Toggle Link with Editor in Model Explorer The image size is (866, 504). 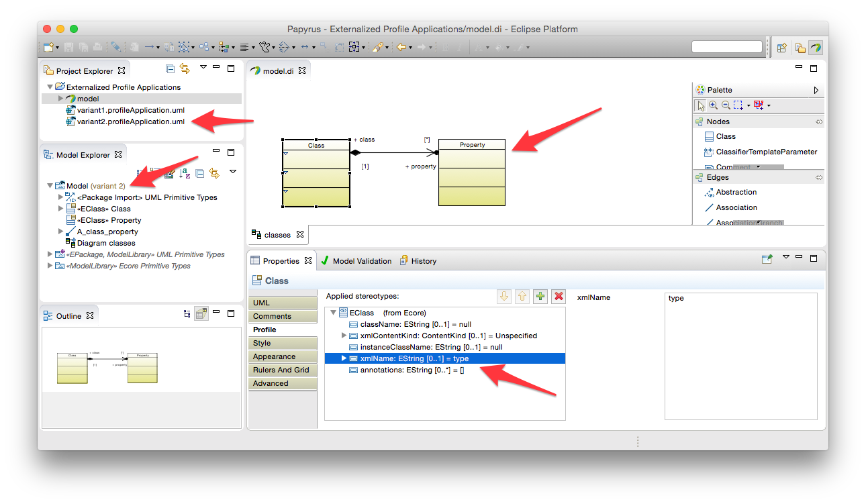pos(214,173)
